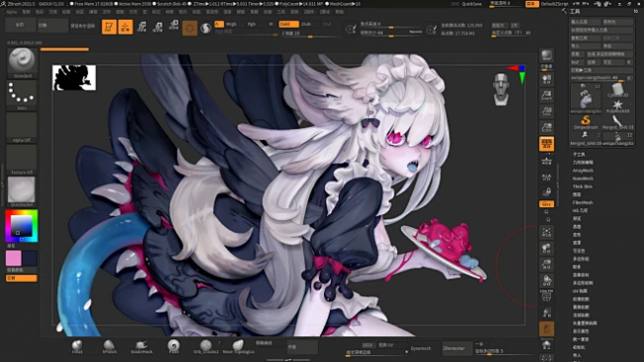Select the Scale transform button
This screenshot has width=644, height=362.
(158, 27)
